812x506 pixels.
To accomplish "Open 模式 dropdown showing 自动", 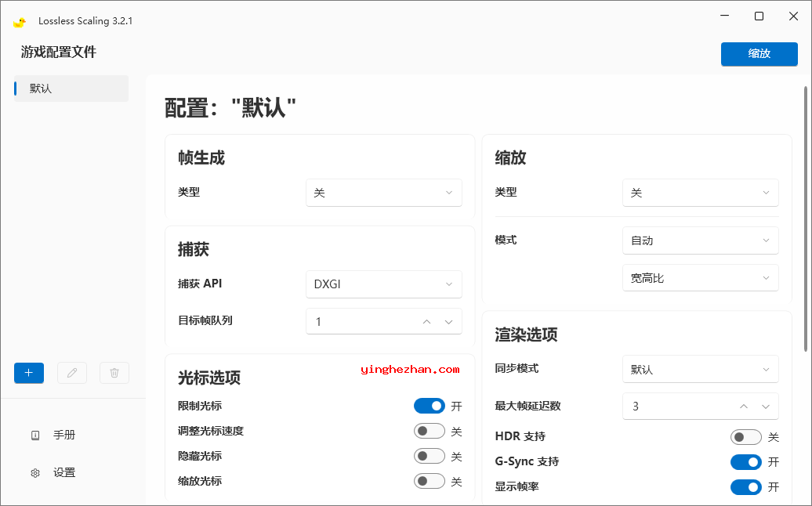I will (x=701, y=240).
